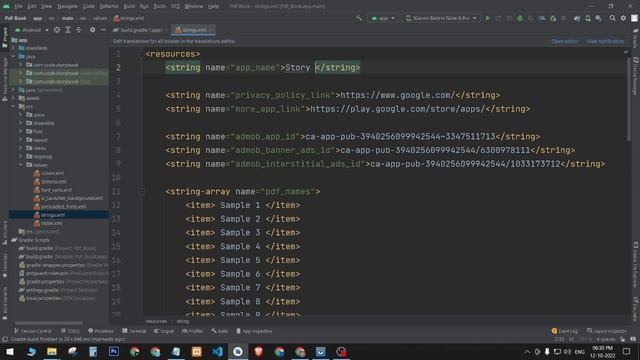640x360 pixels.
Task: Expand the layout folder
Action: 21,140
